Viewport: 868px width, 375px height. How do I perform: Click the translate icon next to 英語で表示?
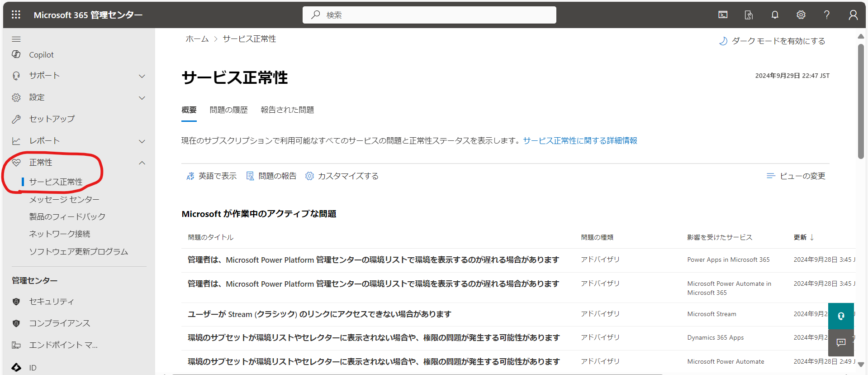(x=190, y=176)
